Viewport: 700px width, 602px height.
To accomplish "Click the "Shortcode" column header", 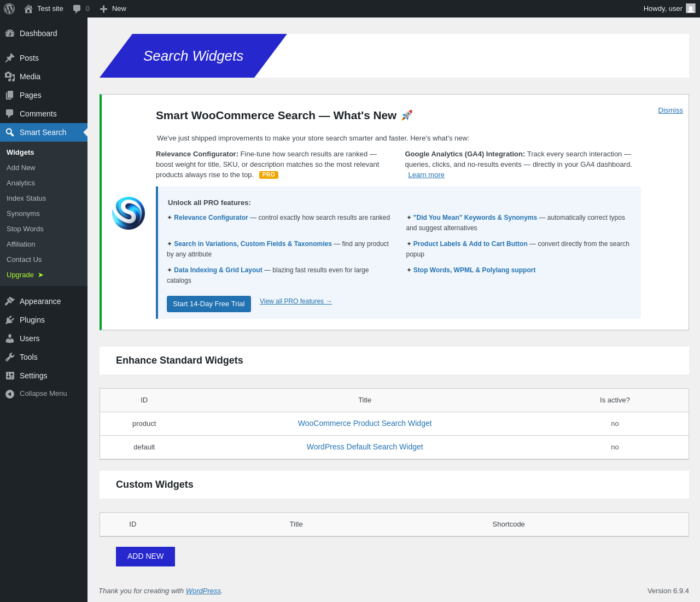I will [509, 524].
